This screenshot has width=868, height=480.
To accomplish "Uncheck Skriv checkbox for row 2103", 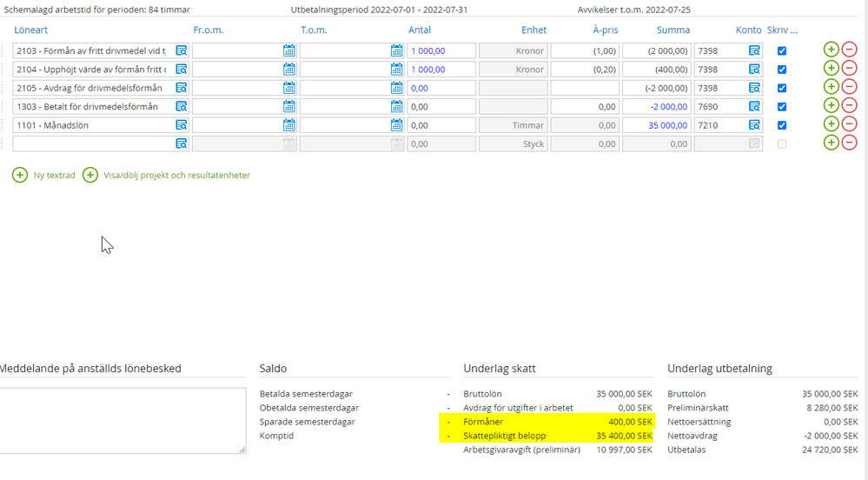I will click(782, 51).
